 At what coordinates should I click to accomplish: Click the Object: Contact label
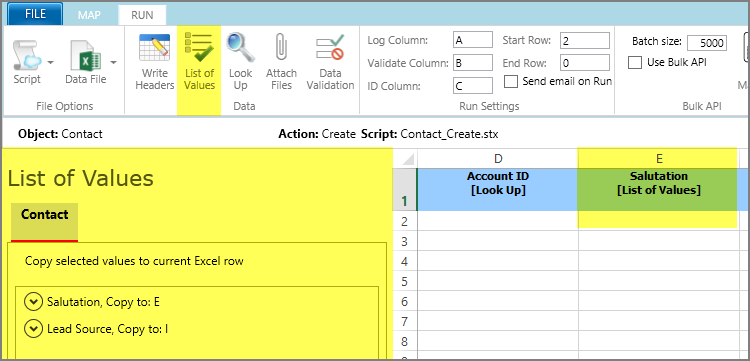click(60, 134)
